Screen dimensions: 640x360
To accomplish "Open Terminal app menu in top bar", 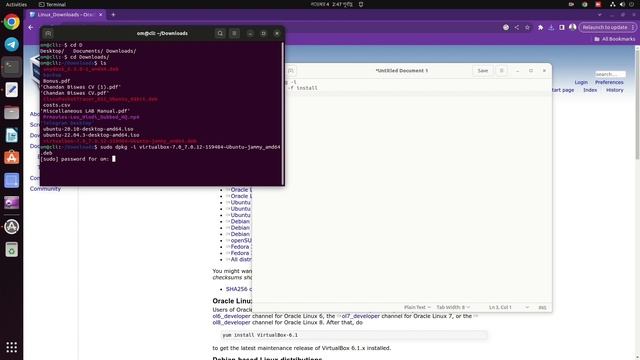I will click(52, 4).
